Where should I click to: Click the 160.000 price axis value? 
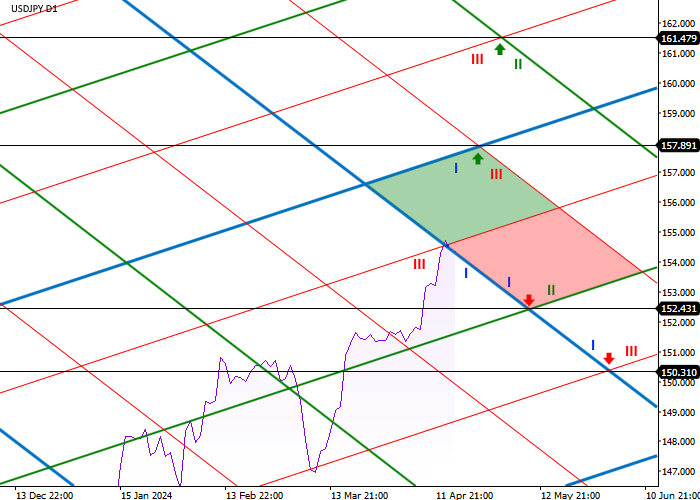680,83
